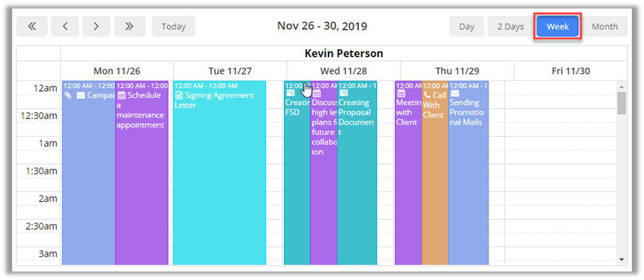
Task: Click calendar icon on Schedule maintenance appointment
Action: tap(121, 95)
